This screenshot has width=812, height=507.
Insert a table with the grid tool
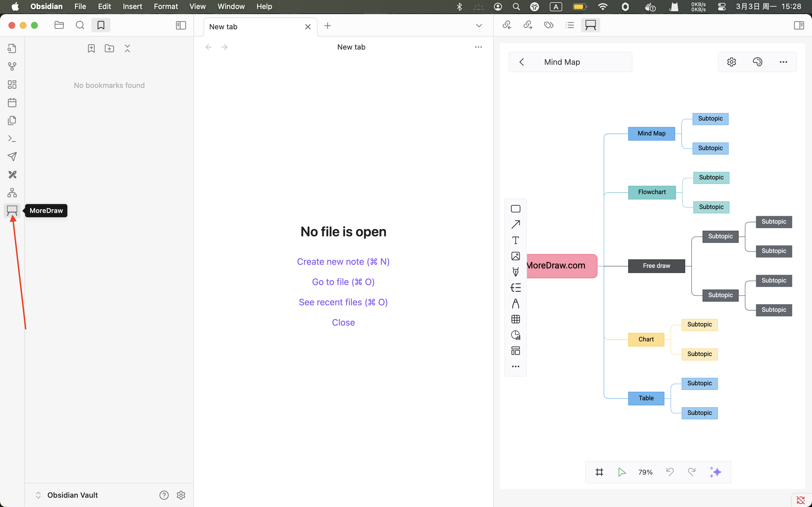tap(515, 319)
